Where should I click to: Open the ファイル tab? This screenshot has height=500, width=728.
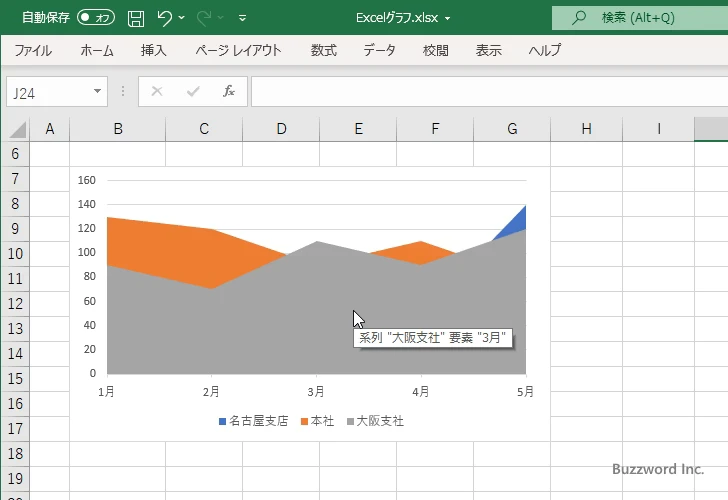(x=33, y=50)
